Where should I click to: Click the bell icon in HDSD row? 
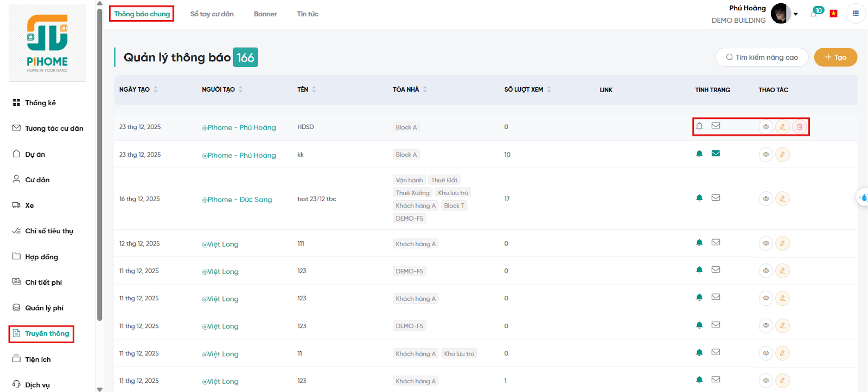pyautogui.click(x=699, y=126)
